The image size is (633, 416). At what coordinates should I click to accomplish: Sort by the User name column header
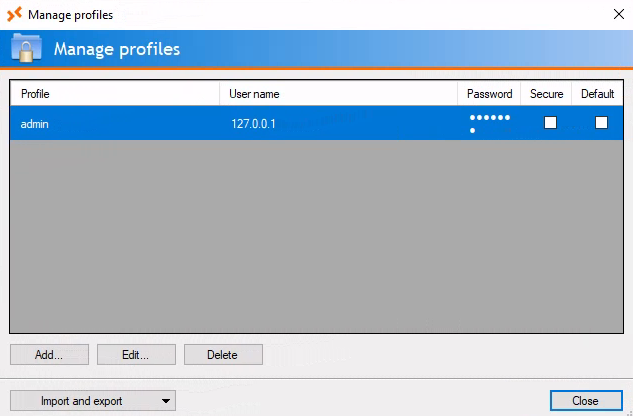coord(338,94)
